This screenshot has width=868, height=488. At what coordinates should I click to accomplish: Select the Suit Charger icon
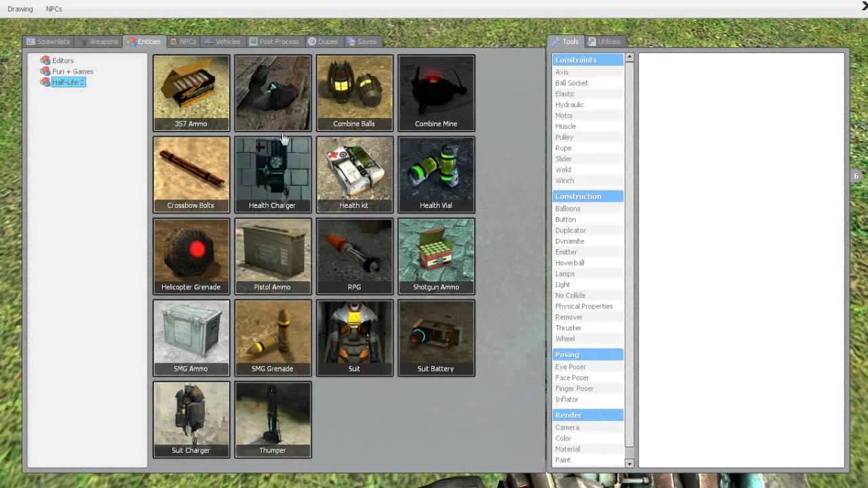(x=191, y=420)
